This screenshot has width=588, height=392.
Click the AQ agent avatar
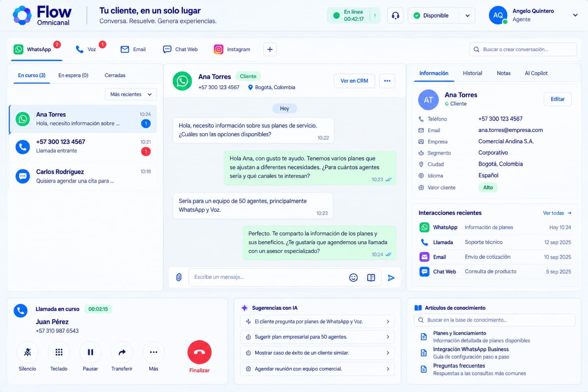tap(498, 15)
